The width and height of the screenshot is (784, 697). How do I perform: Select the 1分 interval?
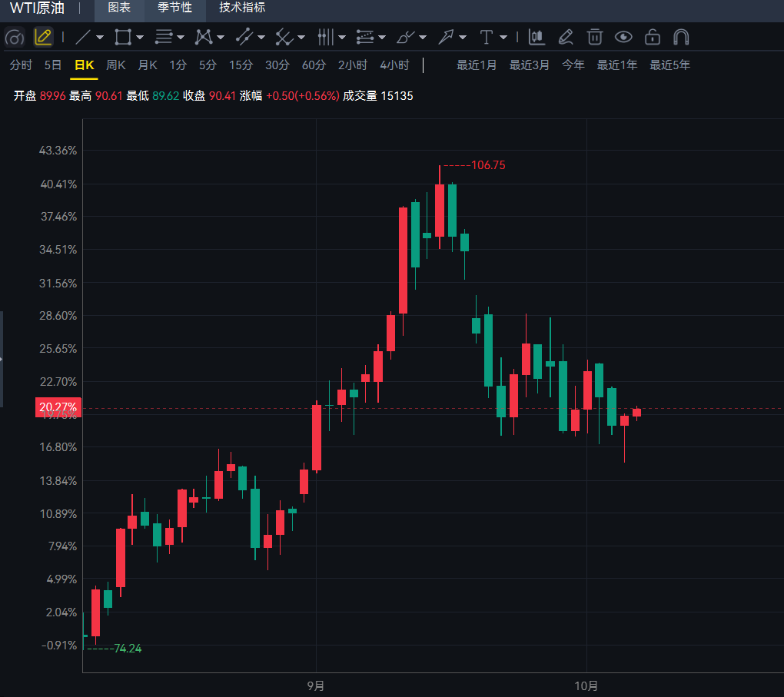[x=178, y=65]
